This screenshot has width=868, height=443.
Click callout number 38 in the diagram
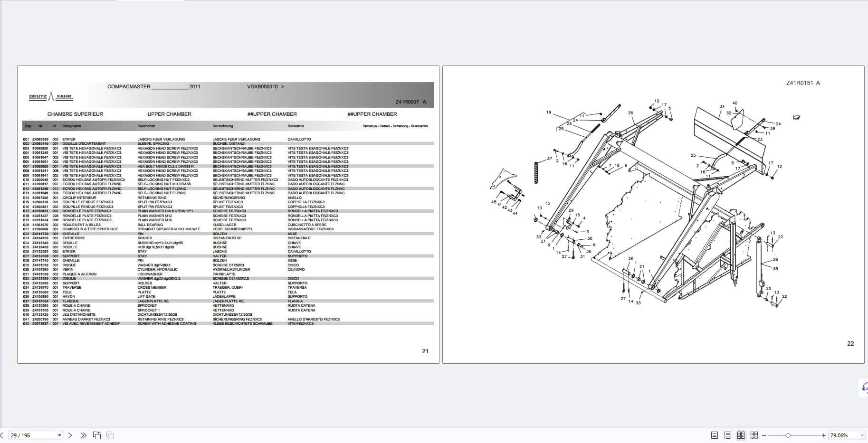tap(775, 269)
